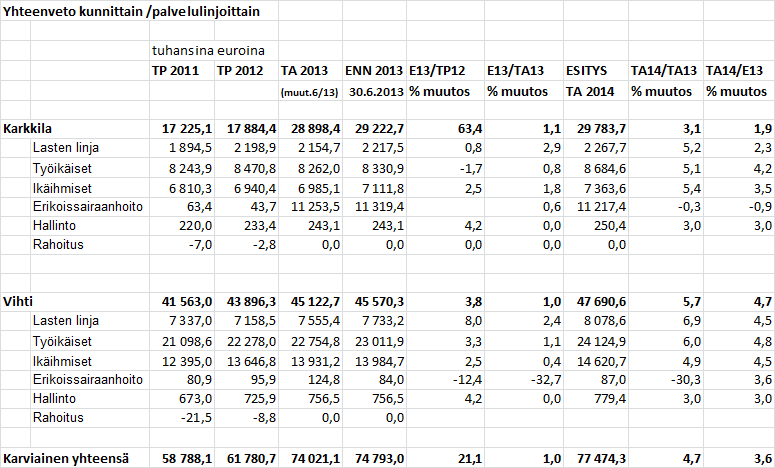Screen dimensions: 775x468
Task: Click the 'Karkkila' row label
Action: pyautogui.click(x=27, y=129)
